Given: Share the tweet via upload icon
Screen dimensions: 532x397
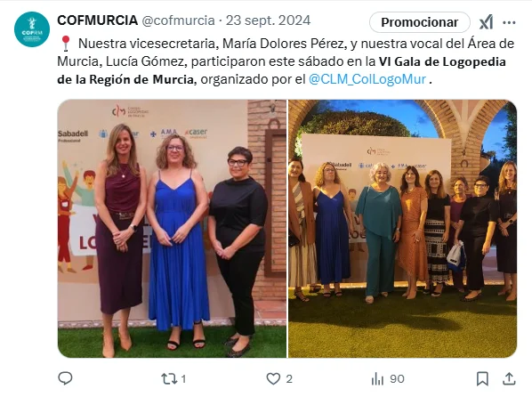Looking at the screenshot, I should (509, 378).
